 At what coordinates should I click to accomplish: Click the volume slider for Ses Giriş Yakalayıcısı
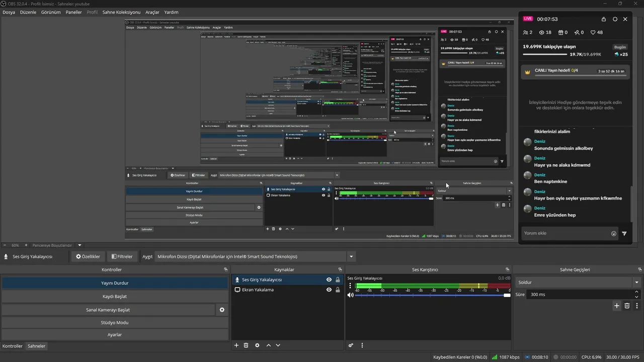pos(433,295)
